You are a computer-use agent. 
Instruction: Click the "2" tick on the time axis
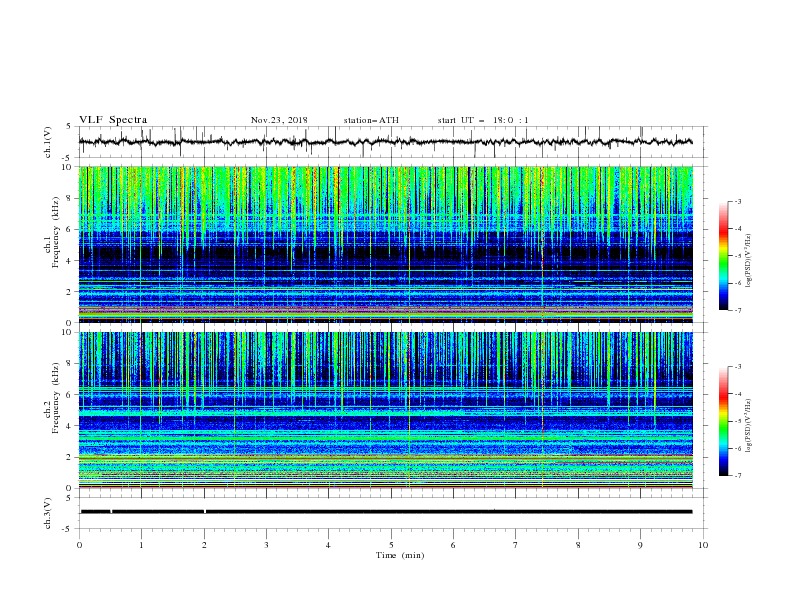(204, 545)
